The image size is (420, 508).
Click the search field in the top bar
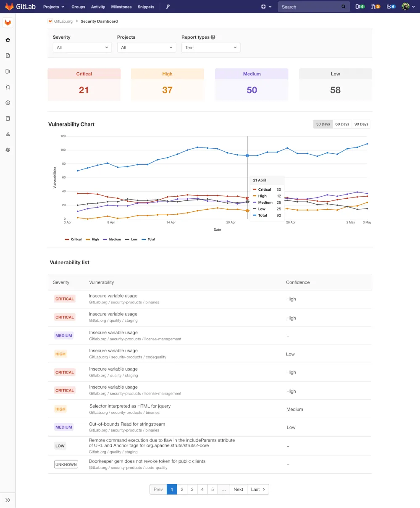pos(312,7)
